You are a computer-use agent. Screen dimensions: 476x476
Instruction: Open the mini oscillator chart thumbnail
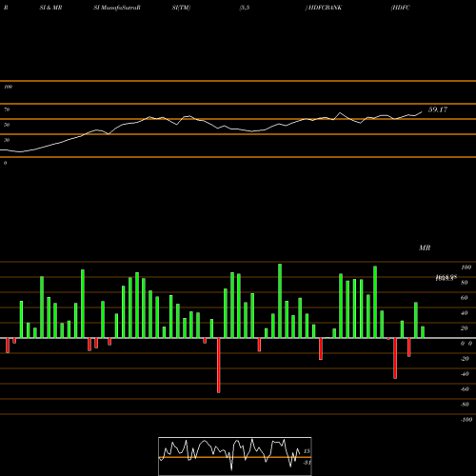[x=235, y=456]
